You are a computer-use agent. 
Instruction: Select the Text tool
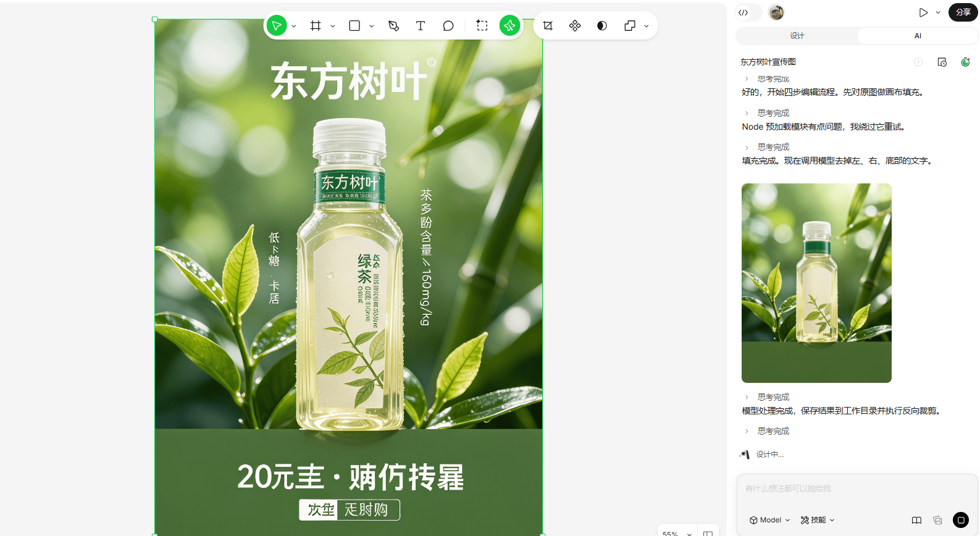pyautogui.click(x=421, y=25)
